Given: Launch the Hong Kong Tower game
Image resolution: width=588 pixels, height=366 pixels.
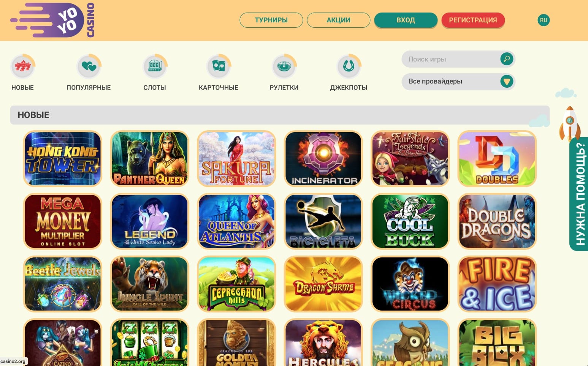Looking at the screenshot, I should point(63,159).
